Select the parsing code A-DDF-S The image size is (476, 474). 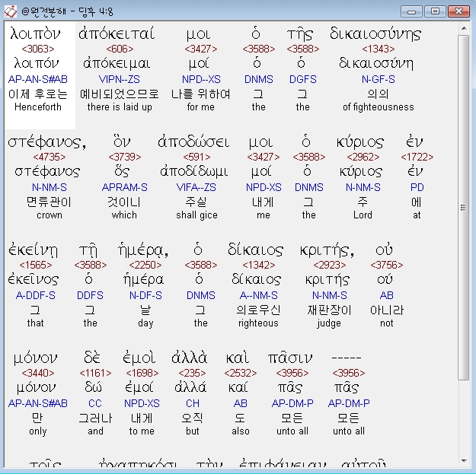(x=36, y=295)
